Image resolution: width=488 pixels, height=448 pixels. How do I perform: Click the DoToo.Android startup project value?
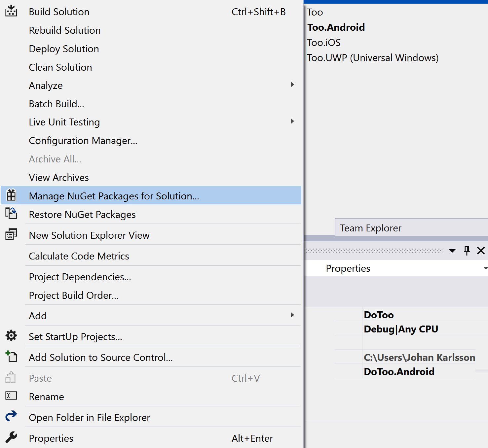click(x=399, y=372)
